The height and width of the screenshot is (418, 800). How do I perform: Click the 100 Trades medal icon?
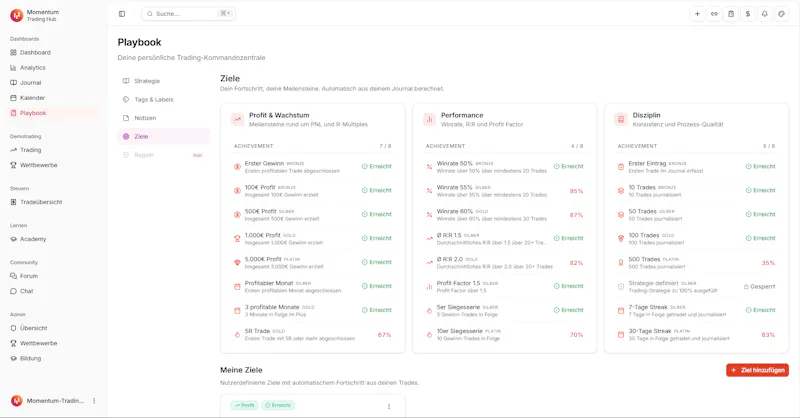(x=621, y=238)
